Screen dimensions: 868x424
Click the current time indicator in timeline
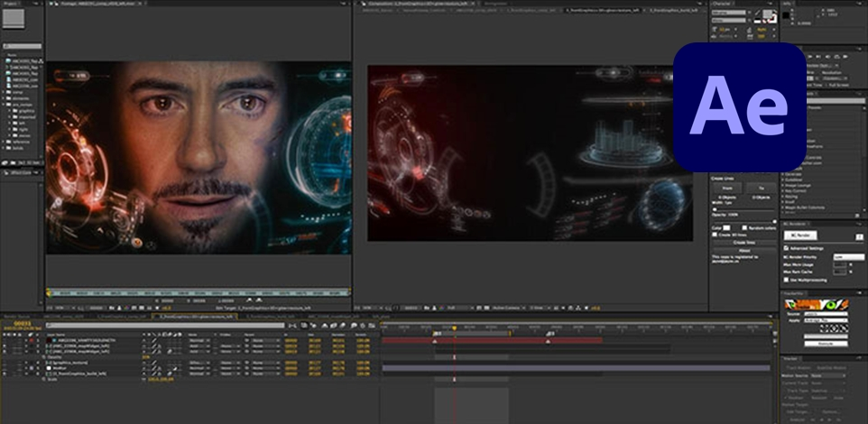coord(454,327)
